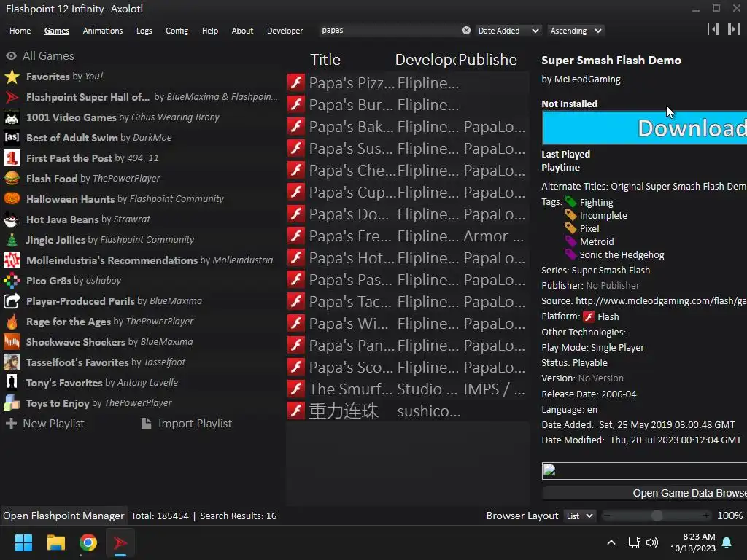Open the Browser Layout List dropdown
The height and width of the screenshot is (560, 747).
coord(579,516)
